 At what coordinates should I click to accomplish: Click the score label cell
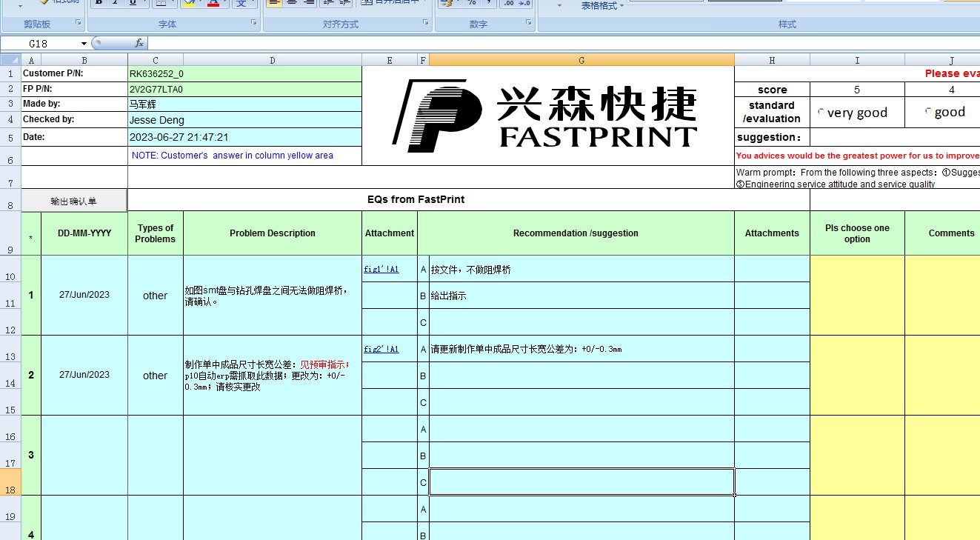(772, 90)
